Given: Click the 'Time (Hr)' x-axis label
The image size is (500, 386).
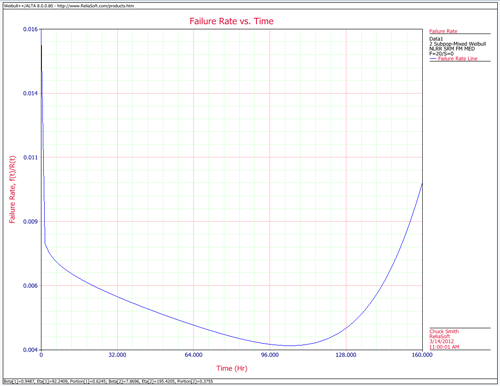Looking at the screenshot, I should (232, 368).
